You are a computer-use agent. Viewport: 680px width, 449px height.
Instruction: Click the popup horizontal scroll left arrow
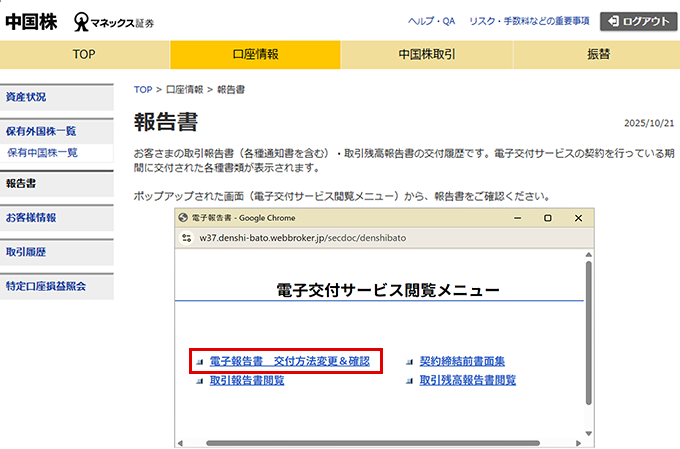click(x=180, y=443)
